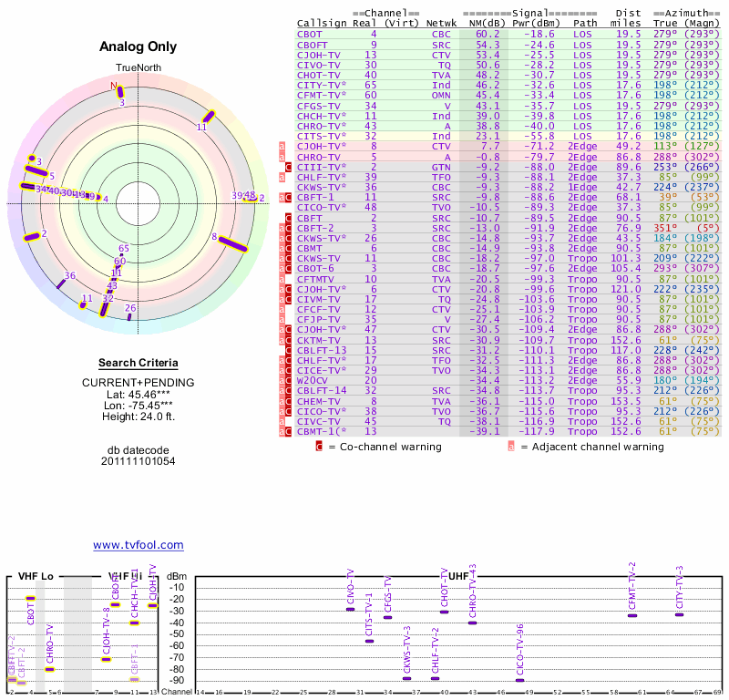Click the red co-channel warning legend icon
The width and height of the screenshot is (729, 700).
click(319, 447)
